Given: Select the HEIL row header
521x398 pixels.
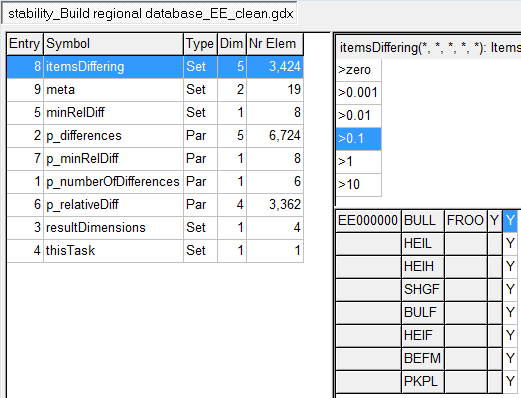Looking at the screenshot, I should pos(423,244).
